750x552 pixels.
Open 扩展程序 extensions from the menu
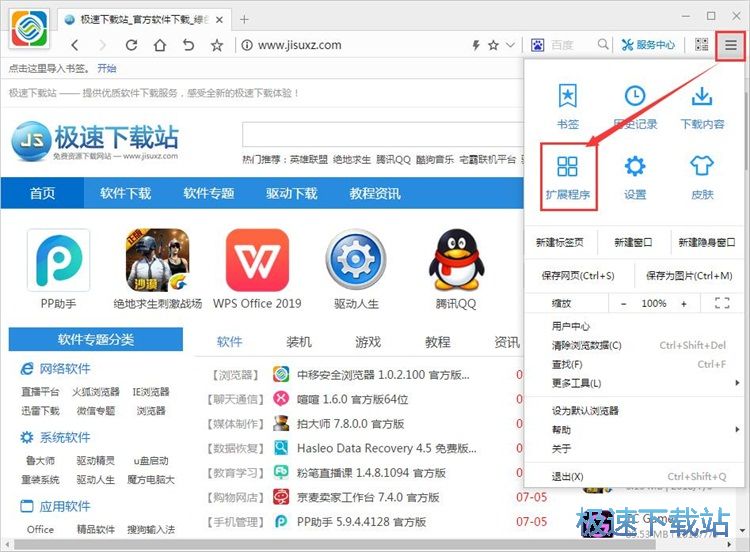[x=568, y=177]
